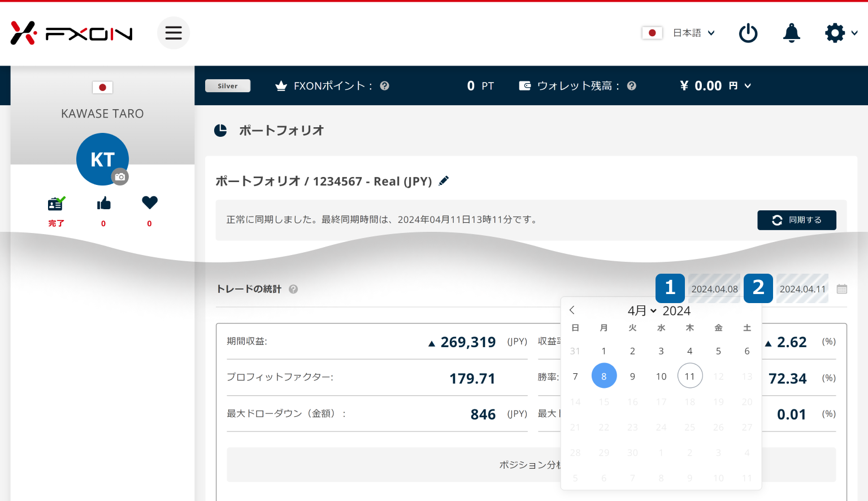Click the portfolio pie chart icon
This screenshot has height=501, width=868.
(220, 131)
